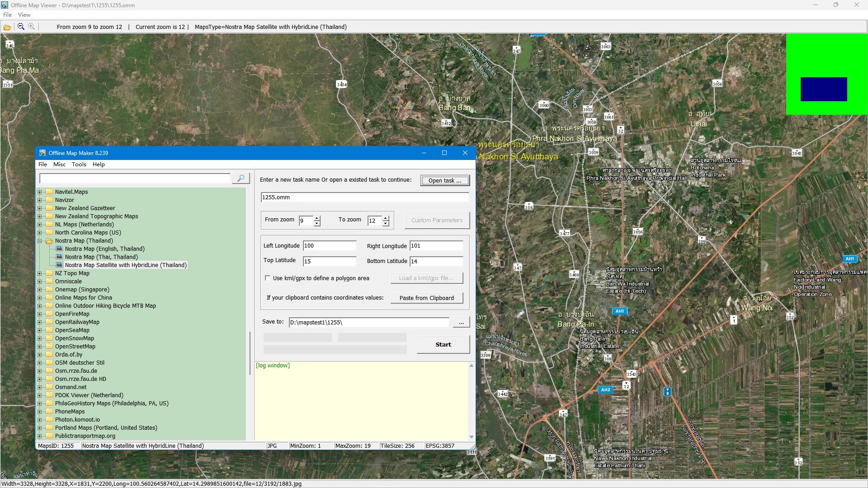Click the Left Longitude input field
The width and height of the screenshot is (868, 488).
tap(330, 246)
